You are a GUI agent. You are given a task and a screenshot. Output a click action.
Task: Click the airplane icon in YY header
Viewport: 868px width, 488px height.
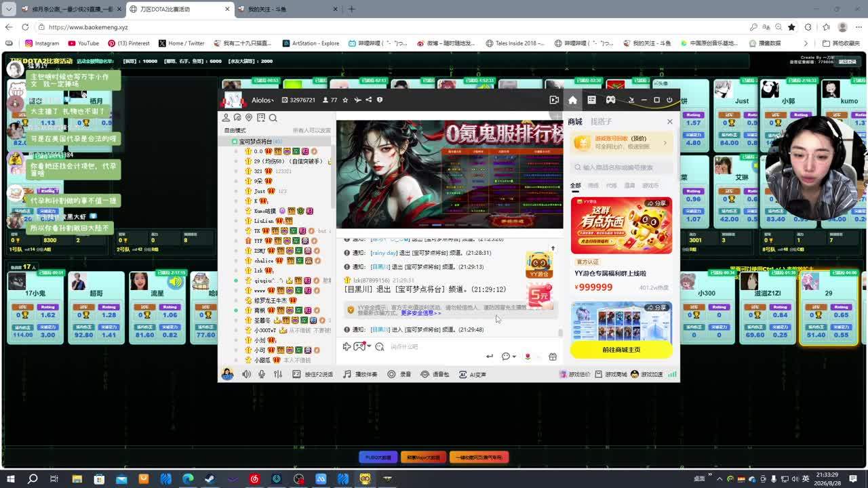(x=357, y=100)
